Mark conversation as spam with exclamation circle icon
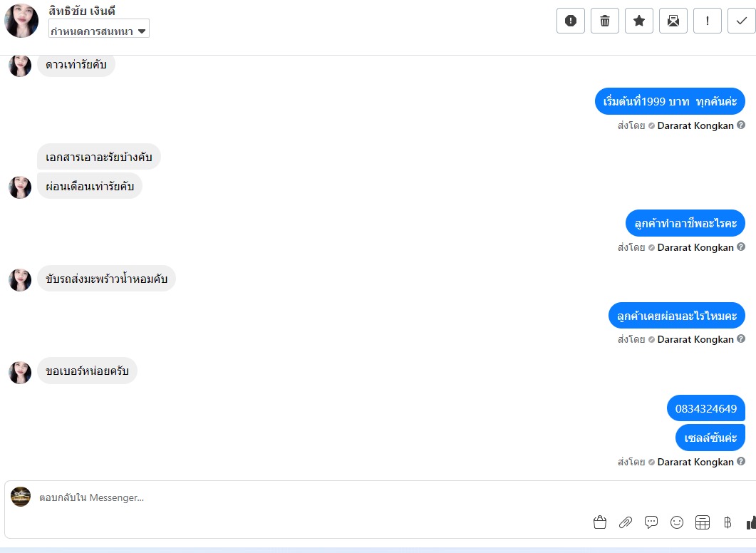 point(570,21)
